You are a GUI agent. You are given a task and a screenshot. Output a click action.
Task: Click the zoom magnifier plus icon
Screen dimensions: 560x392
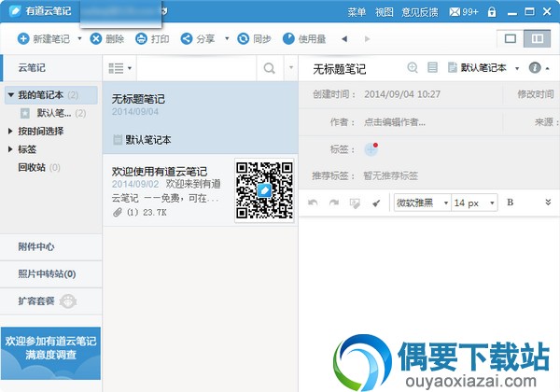click(413, 67)
